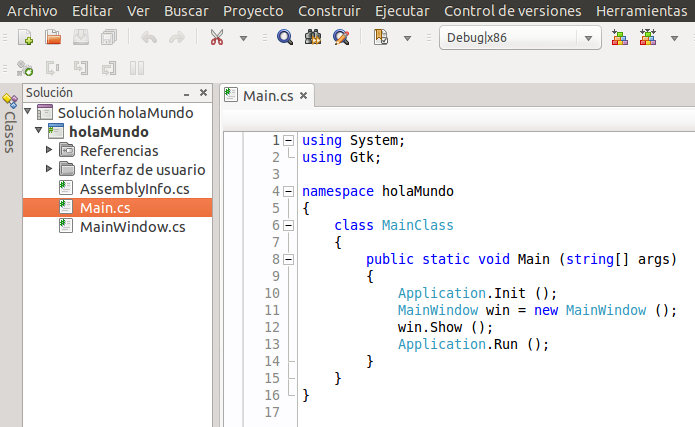The image size is (695, 427).
Task: Select the Referencias tree item
Action: [119, 151]
